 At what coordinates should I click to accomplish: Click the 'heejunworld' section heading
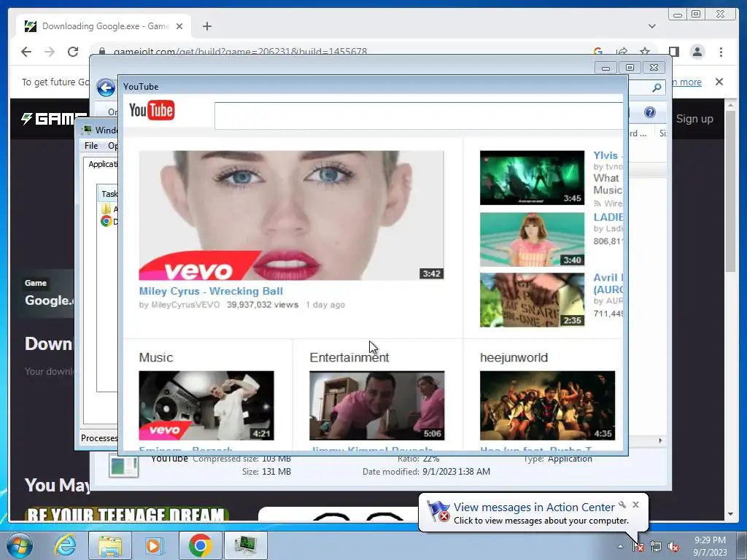[514, 357]
